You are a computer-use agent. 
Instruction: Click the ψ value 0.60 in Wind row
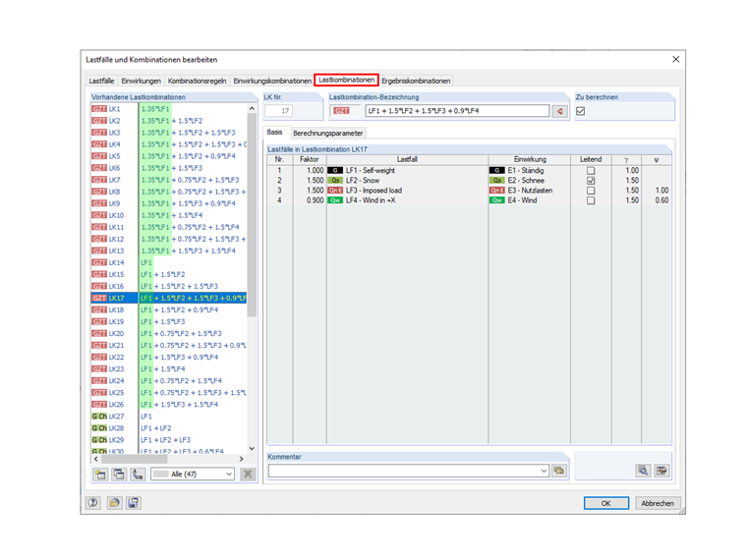pyautogui.click(x=657, y=200)
